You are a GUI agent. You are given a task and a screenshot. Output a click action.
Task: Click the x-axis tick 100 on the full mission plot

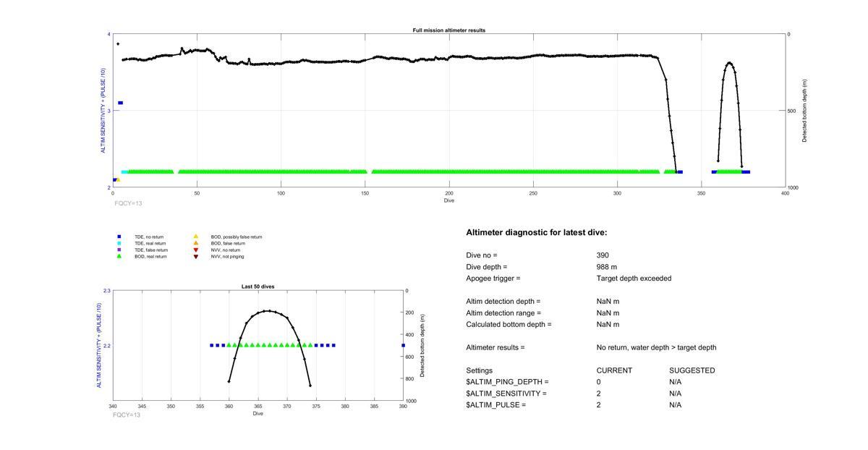point(281,193)
